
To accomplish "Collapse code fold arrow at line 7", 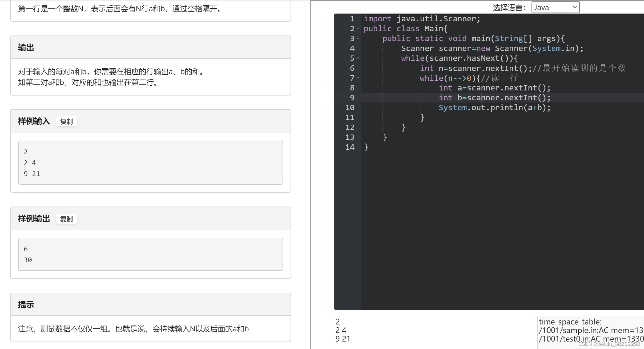I will click(358, 78).
